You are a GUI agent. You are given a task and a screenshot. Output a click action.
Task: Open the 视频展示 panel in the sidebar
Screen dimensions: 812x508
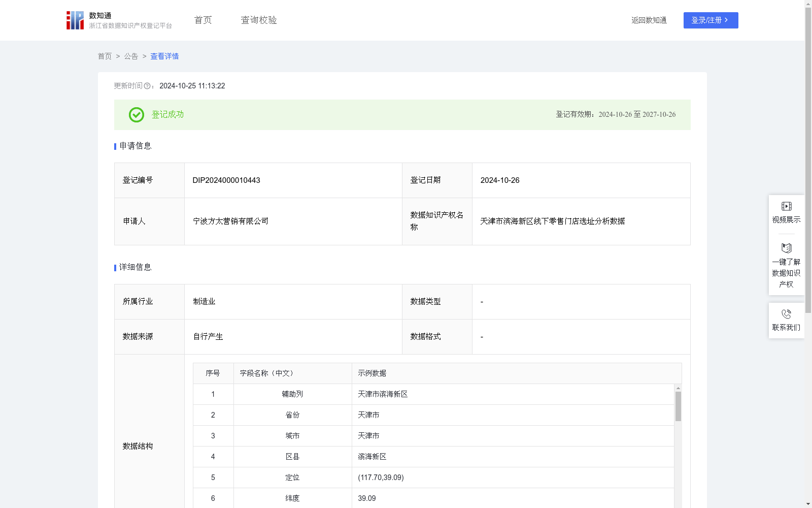[786, 212]
